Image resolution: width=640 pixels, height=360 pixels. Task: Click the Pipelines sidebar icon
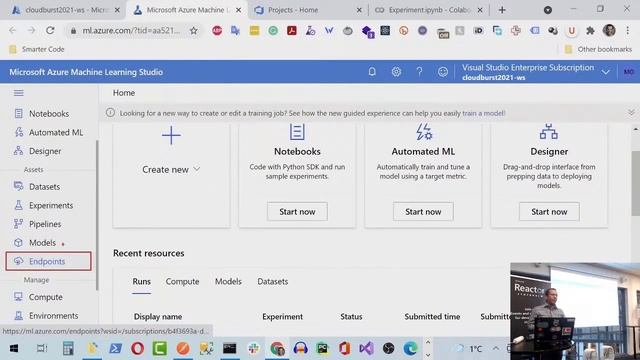point(18,224)
